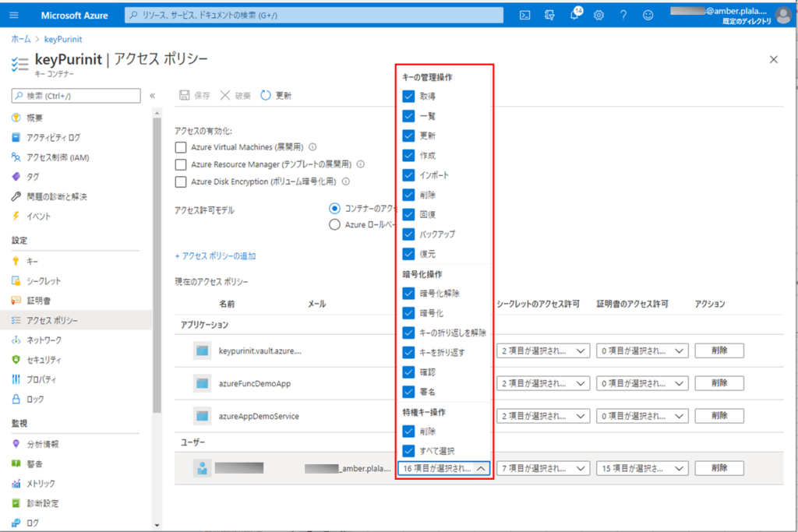
Task: Open the user's 15 項目 certificate permissions dropdown
Action: 642,468
